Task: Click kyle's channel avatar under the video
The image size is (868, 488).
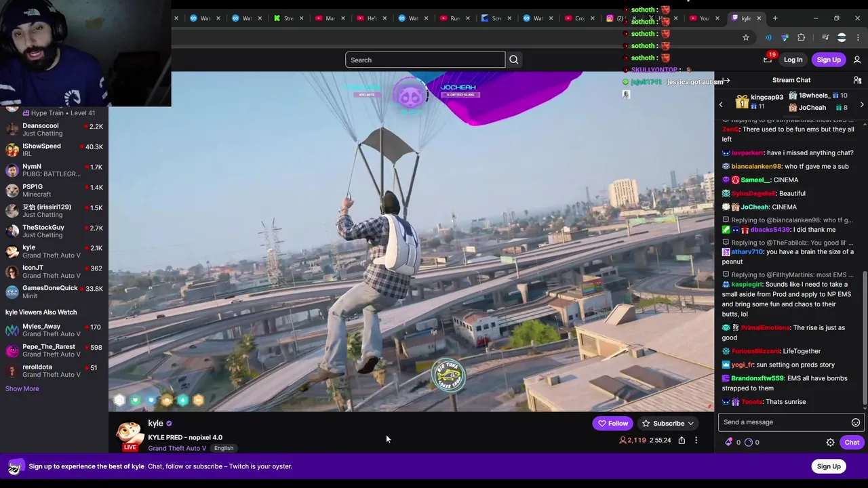Action: pyautogui.click(x=130, y=434)
